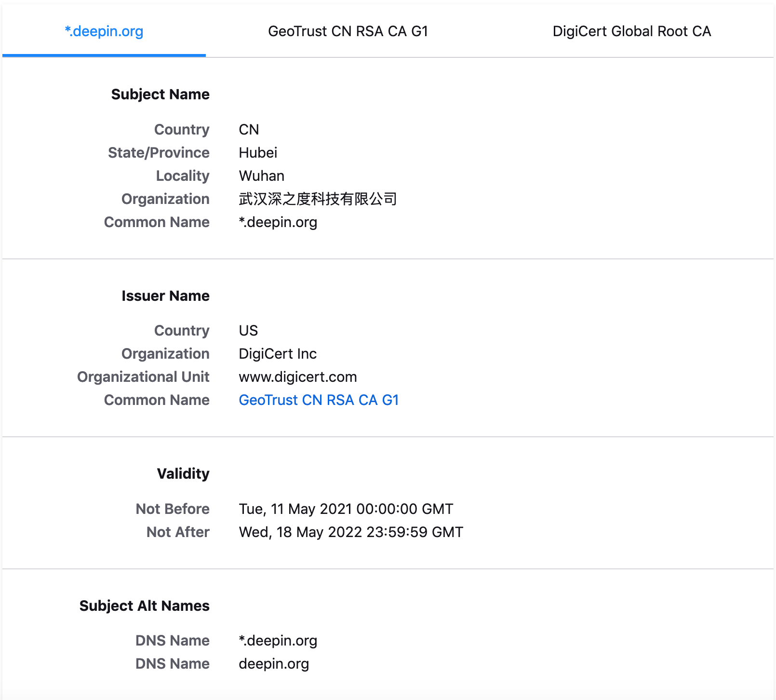Viewport: 776px width, 700px height.
Task: Click the subject country value CN
Action: pos(249,130)
